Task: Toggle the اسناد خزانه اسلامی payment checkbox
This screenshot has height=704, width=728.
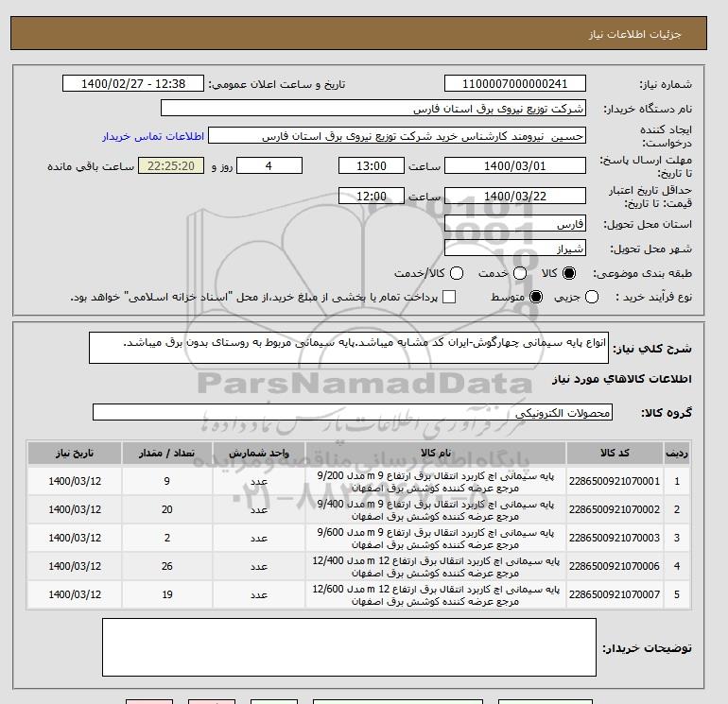Action: (449, 297)
